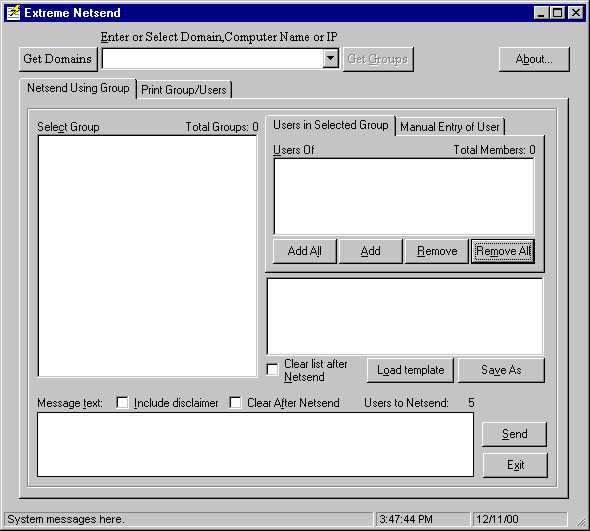This screenshot has width=590, height=531.
Task: Open the Manual Entry of User tab
Action: (450, 127)
